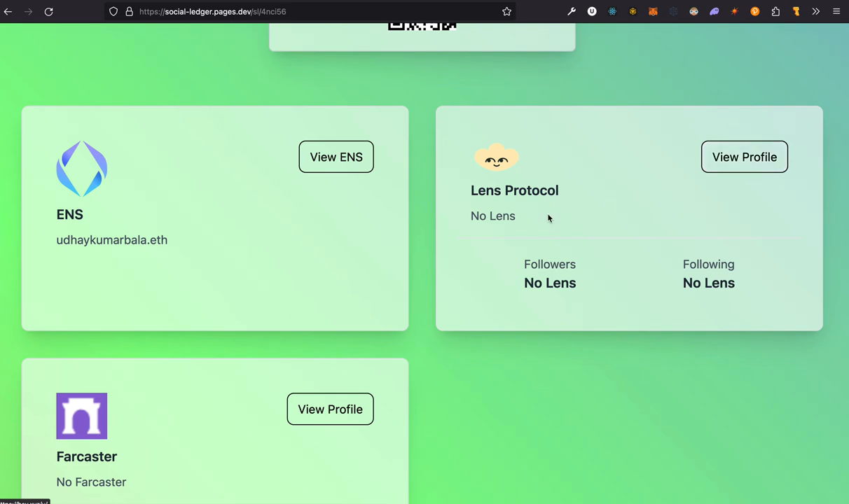The image size is (849, 504).
Task: Open the purple Phantom ghost extension
Action: 714,12
